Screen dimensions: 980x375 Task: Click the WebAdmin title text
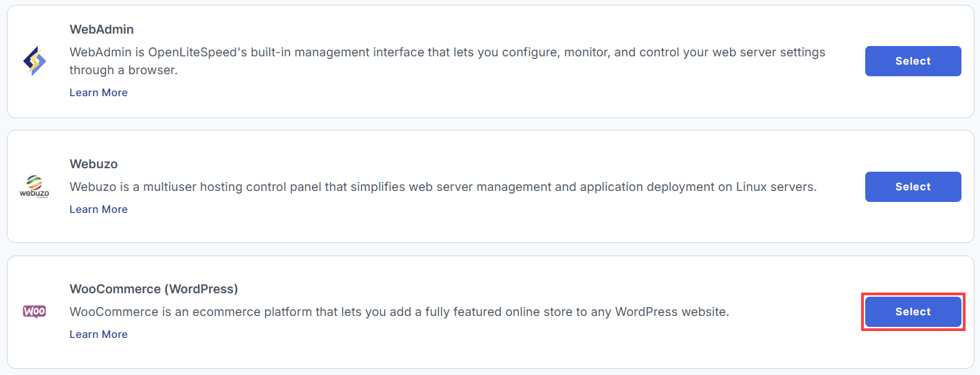pyautogui.click(x=102, y=30)
